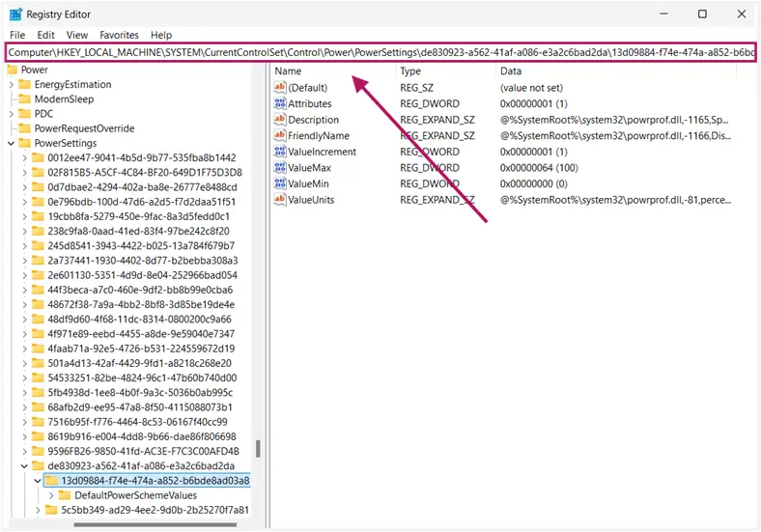Click the Registry Editor title bar icon
The width and height of the screenshot is (761, 532).
(x=15, y=14)
